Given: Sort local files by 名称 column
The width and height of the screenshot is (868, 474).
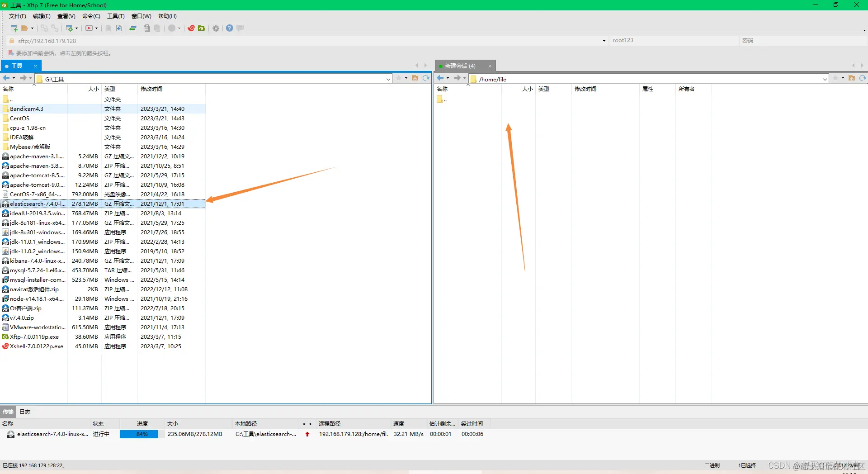Looking at the screenshot, I should click(34, 89).
